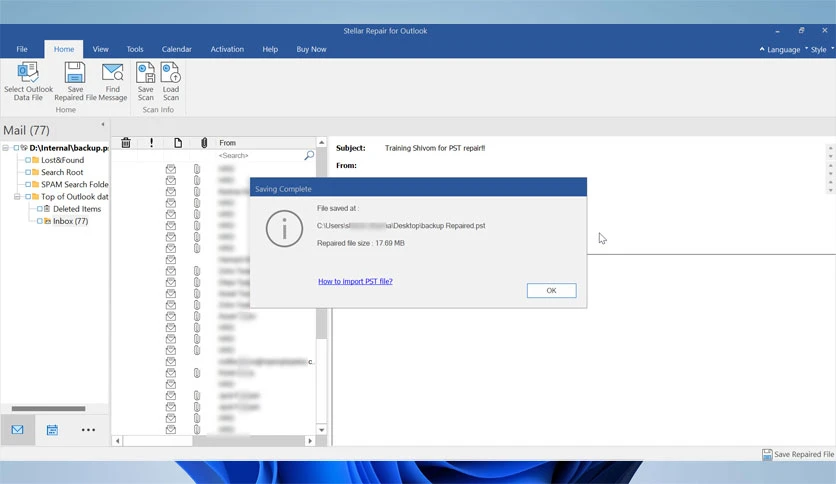The image size is (836, 484).
Task: Click the deleted items trash column icon
Action: click(x=126, y=142)
